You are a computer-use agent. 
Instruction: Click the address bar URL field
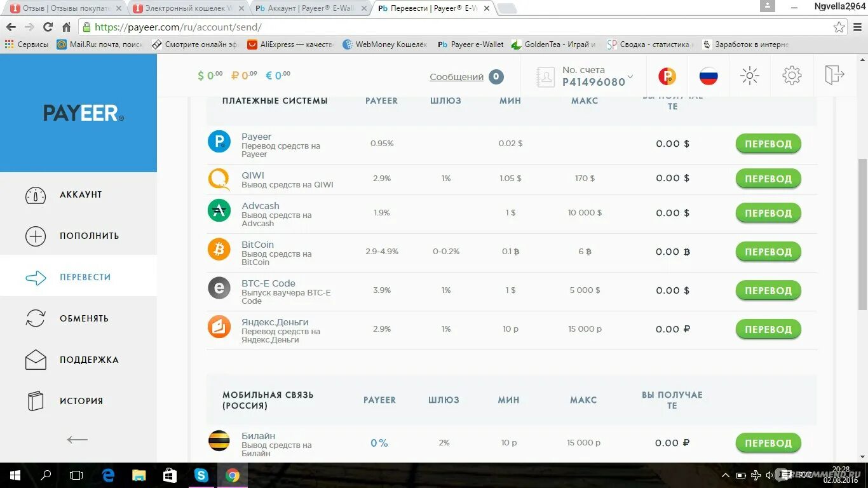[464, 27]
